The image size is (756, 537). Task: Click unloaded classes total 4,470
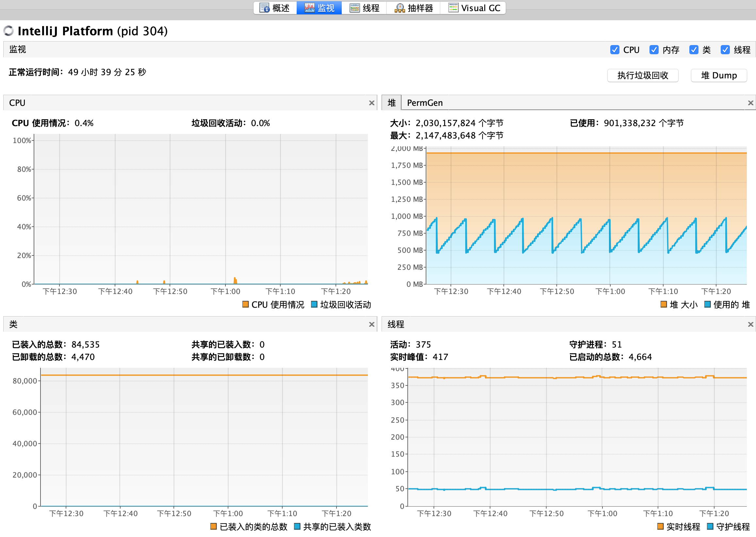83,357
